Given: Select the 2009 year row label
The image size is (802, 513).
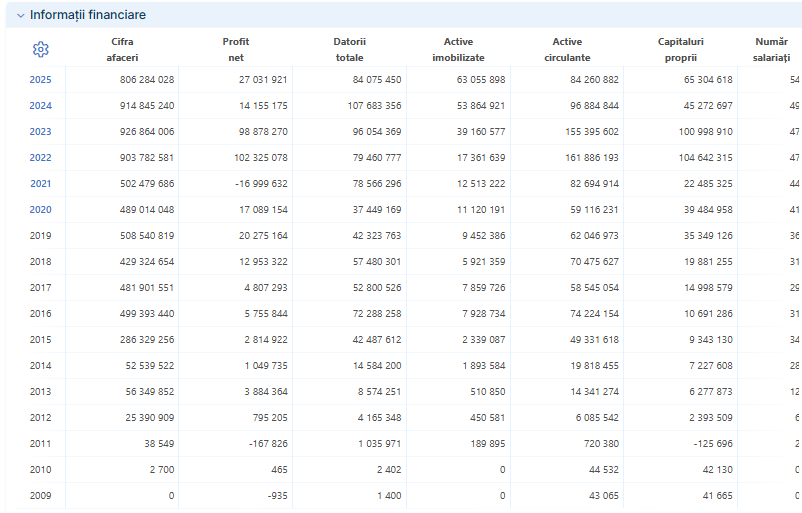Looking at the screenshot, I should pos(40,496).
